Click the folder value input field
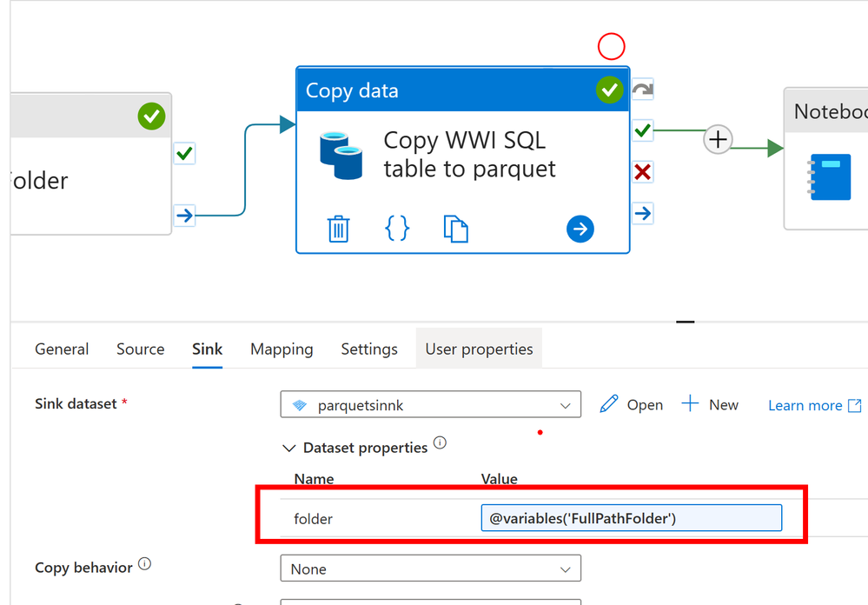 click(631, 518)
